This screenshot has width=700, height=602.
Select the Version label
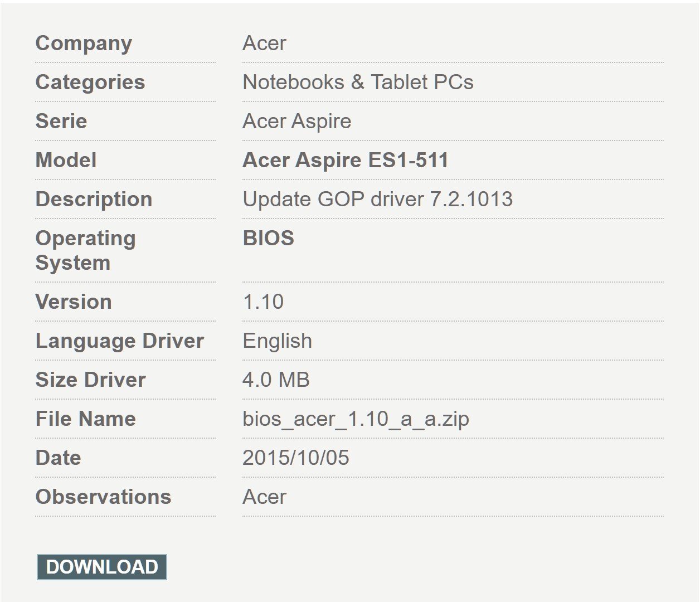click(x=74, y=302)
